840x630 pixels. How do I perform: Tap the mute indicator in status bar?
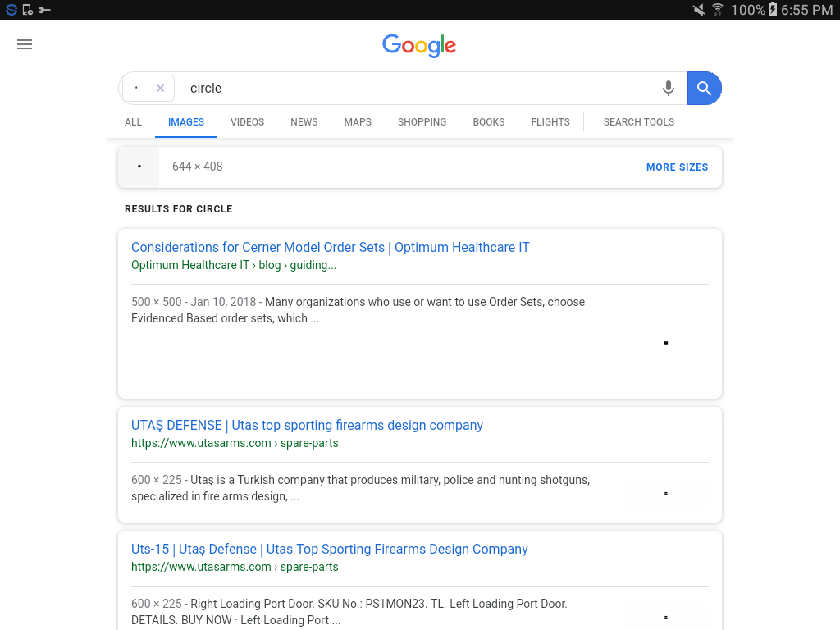tap(699, 10)
